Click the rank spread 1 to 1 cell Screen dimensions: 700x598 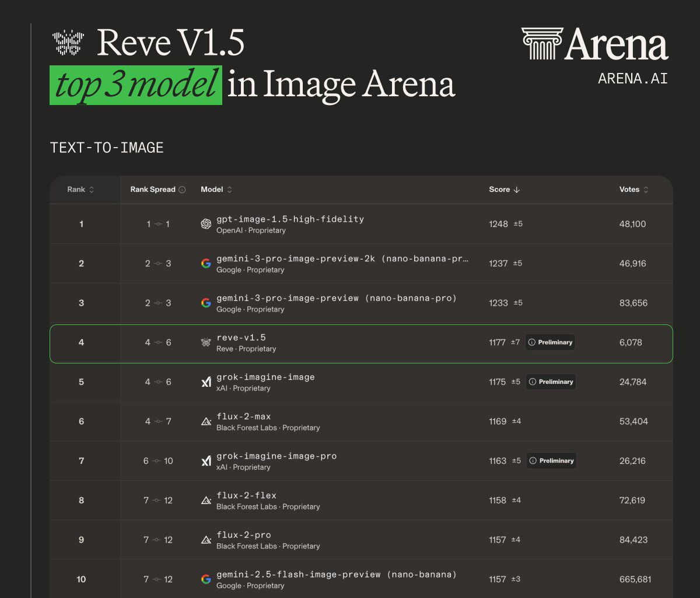pyautogui.click(x=158, y=224)
